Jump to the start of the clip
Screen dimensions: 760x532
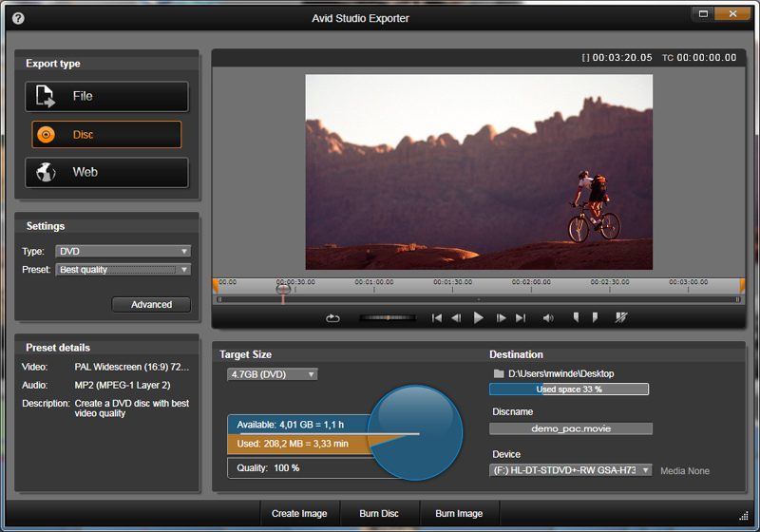(437, 318)
